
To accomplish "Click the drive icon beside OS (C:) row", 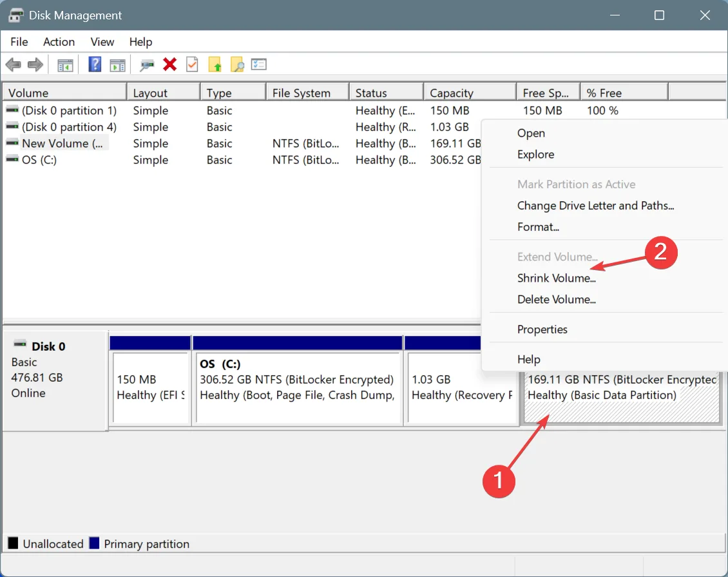I will pos(12,159).
